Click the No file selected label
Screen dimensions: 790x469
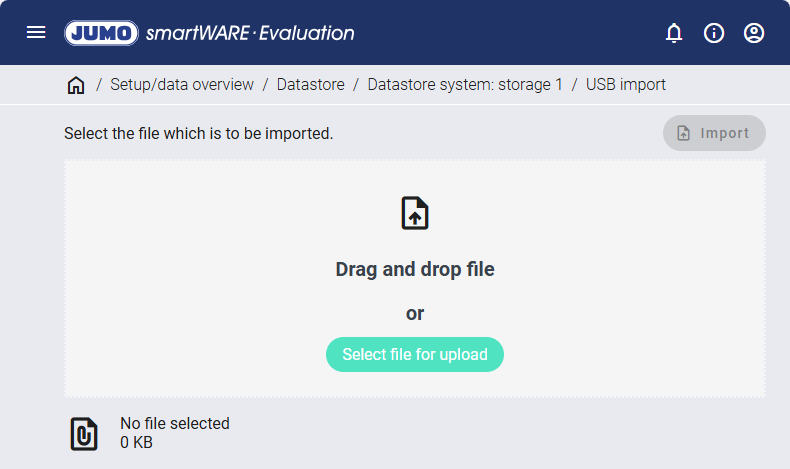pyautogui.click(x=175, y=424)
